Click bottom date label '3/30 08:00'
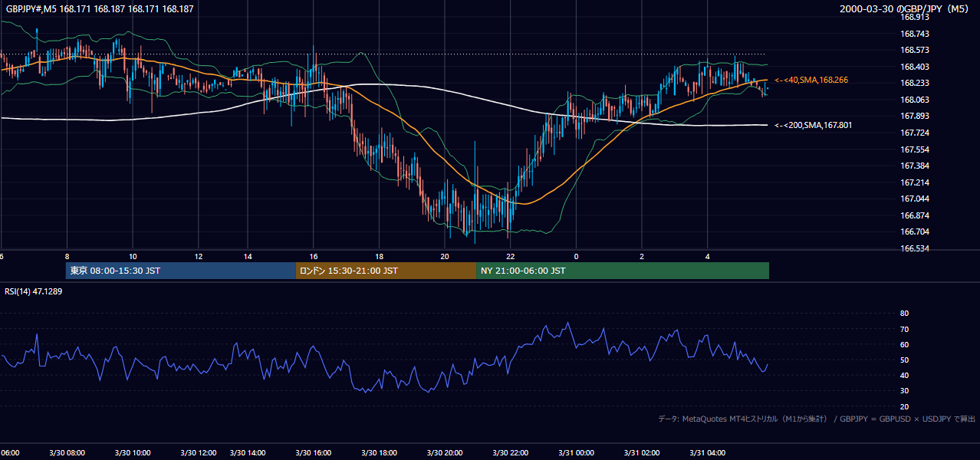Screen dimensions: 980x460 coord(67,453)
